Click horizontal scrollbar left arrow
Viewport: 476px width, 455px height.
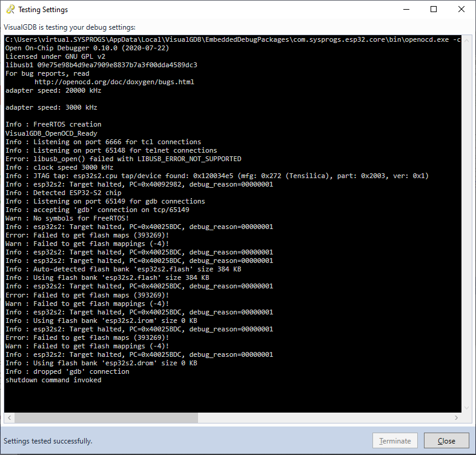click(x=10, y=417)
